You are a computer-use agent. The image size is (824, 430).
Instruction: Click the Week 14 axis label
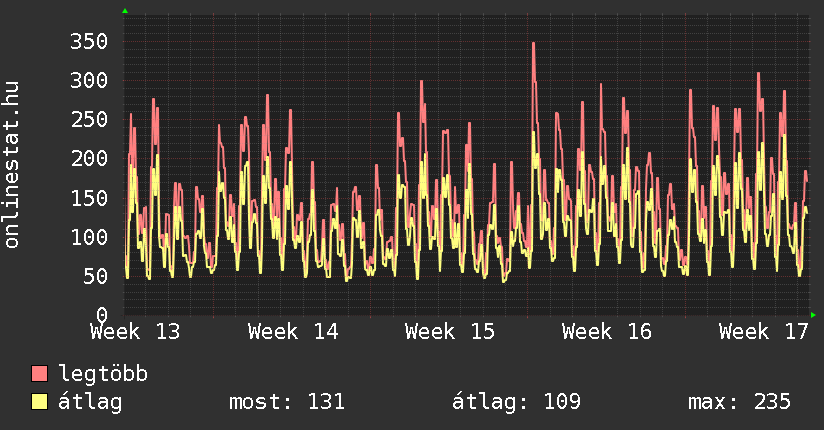293,331
